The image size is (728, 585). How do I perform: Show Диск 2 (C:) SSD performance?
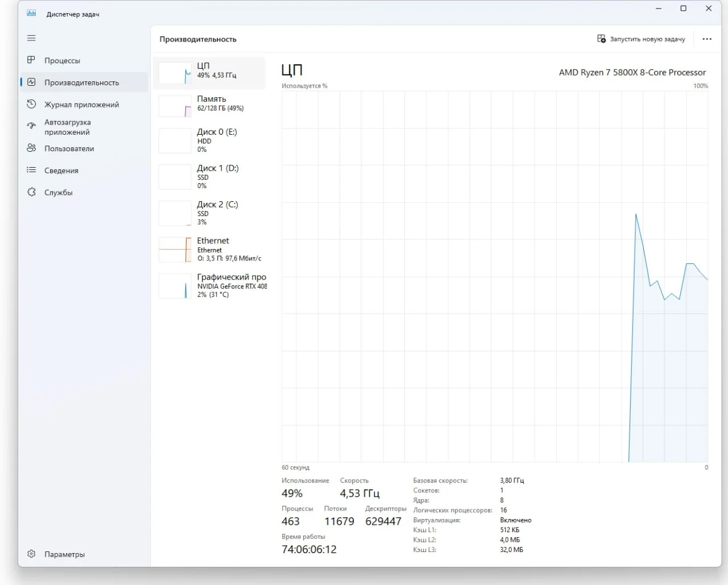click(209, 213)
